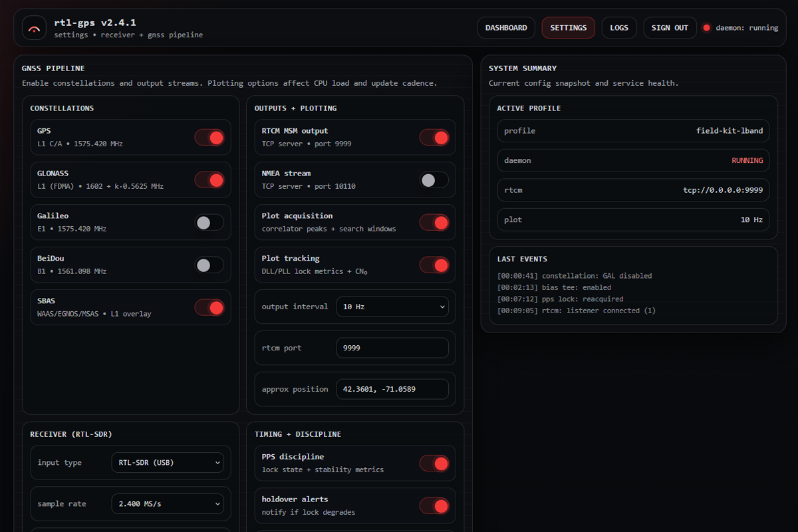Open the output interval dropdown

coord(392,307)
